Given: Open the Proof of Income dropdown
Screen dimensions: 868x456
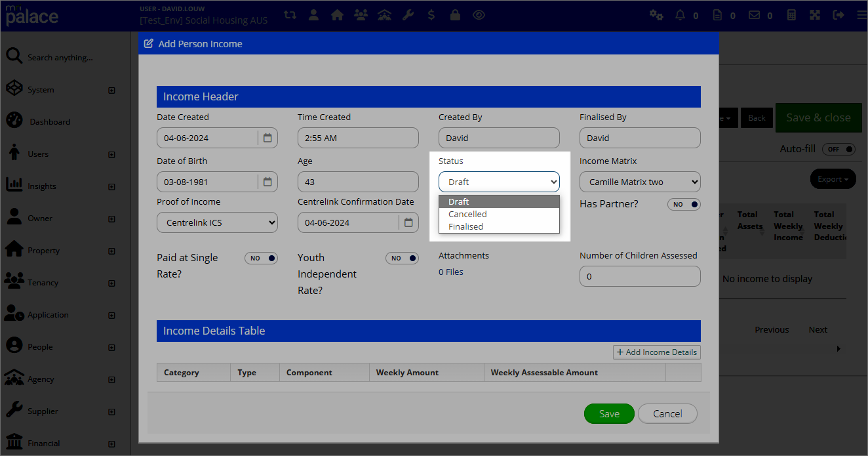Looking at the screenshot, I should 217,222.
